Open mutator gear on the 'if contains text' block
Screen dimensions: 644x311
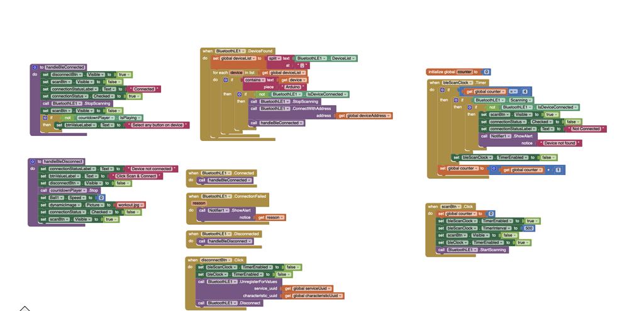point(226,80)
